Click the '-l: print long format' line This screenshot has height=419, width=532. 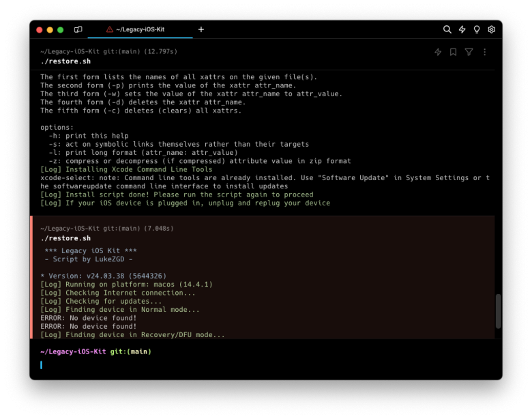pos(143,152)
